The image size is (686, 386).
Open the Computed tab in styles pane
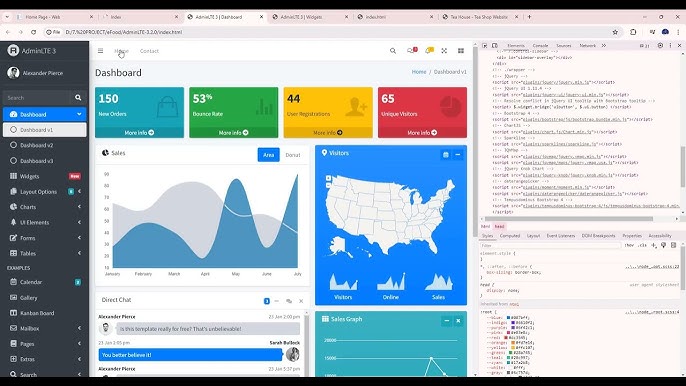coord(510,236)
